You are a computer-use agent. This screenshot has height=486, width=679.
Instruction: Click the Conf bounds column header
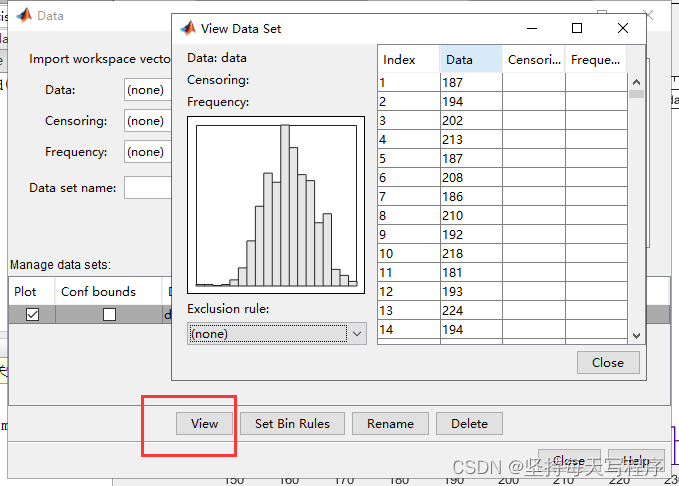tap(108, 292)
